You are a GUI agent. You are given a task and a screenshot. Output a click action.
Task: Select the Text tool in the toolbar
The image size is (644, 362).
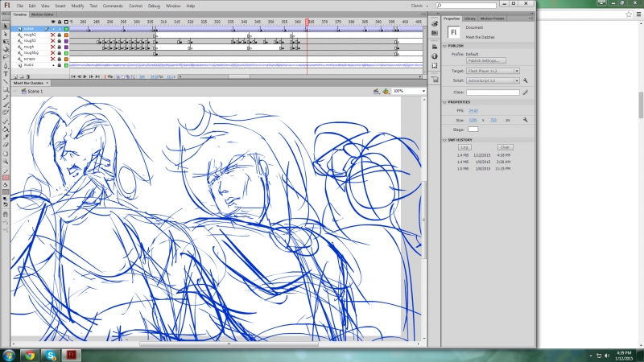(5, 73)
